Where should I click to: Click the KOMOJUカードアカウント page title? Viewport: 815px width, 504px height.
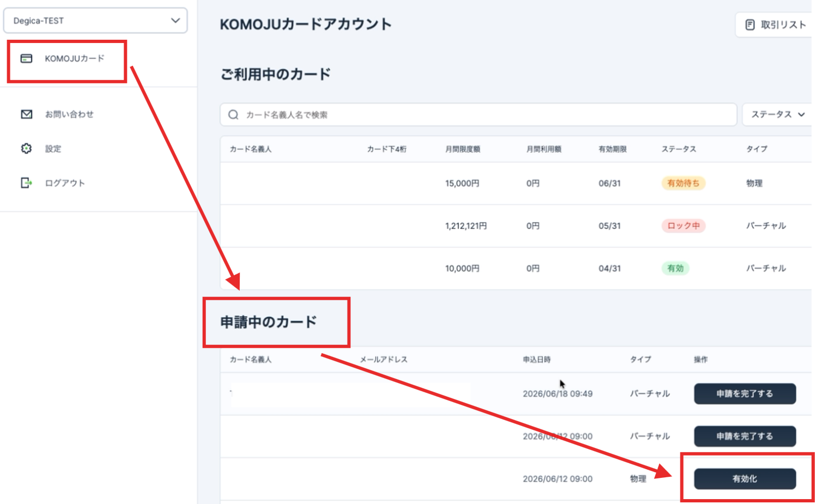click(x=306, y=25)
